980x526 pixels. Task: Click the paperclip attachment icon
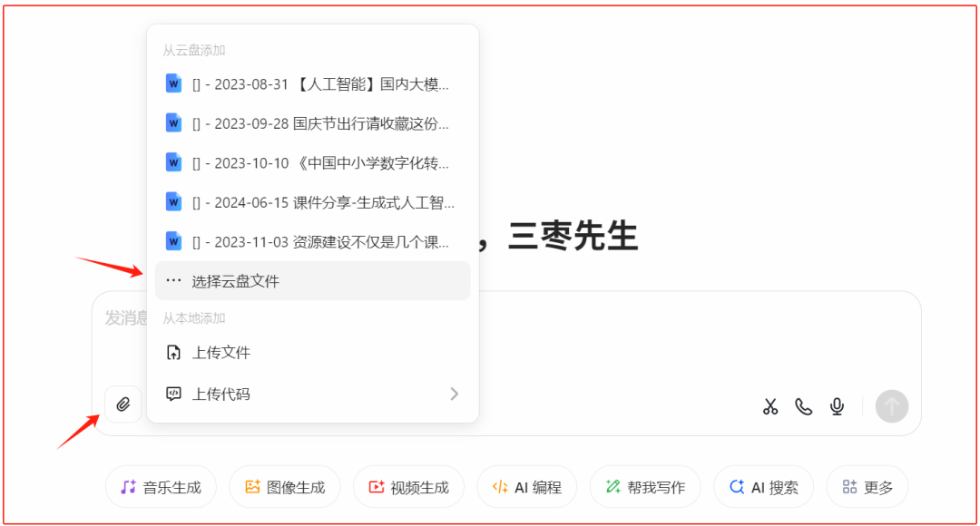[x=123, y=404]
